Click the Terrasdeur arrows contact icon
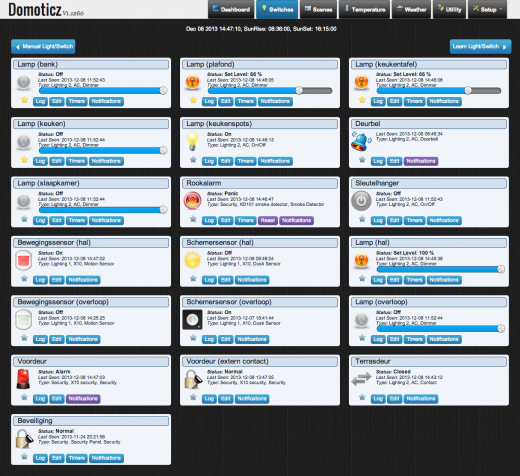Screen dimensions: 520x476 click(361, 379)
